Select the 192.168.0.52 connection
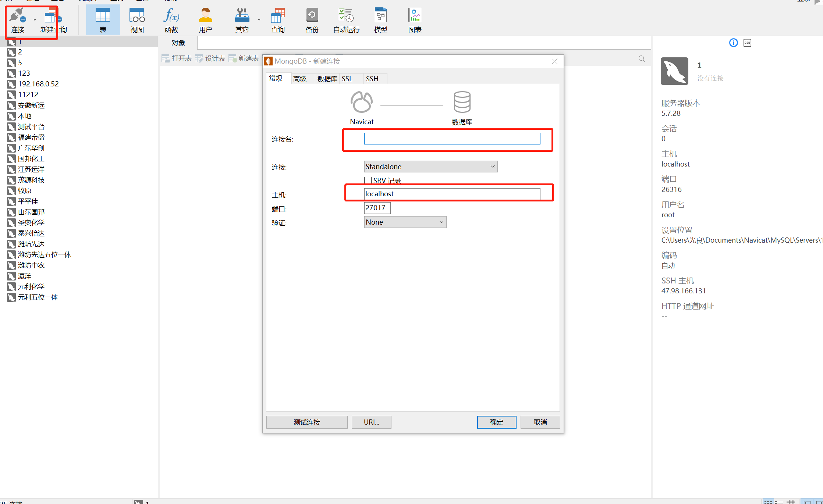 pyautogui.click(x=79, y=84)
